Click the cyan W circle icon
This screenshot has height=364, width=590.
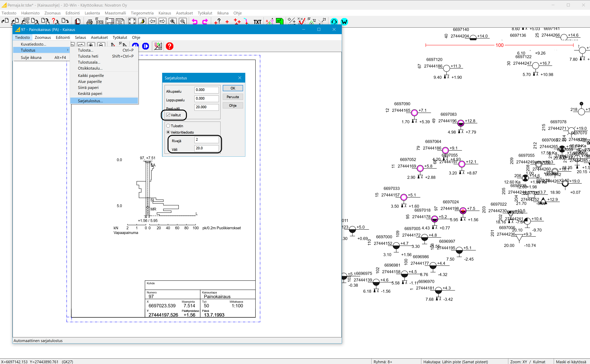(344, 22)
